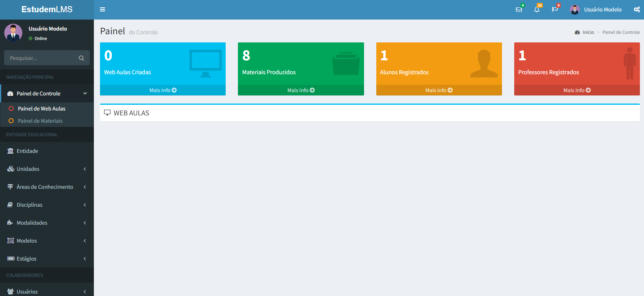Click the search magnifier icon
644x296 pixels.
click(x=81, y=58)
